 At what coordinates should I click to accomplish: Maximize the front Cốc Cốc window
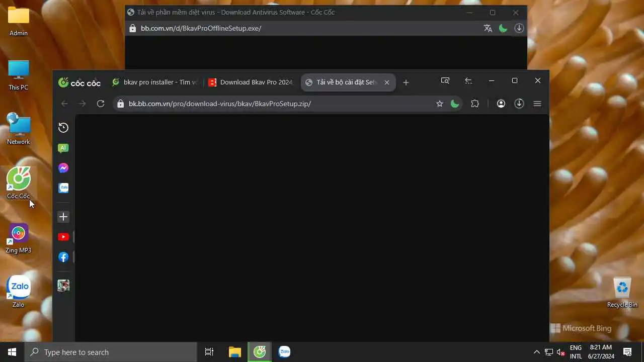pos(515,80)
